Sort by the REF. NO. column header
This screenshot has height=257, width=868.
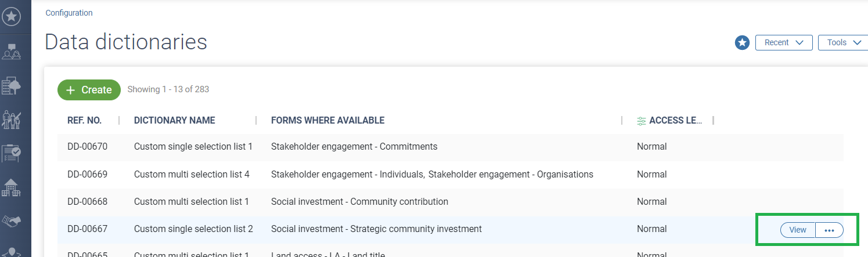[x=85, y=121]
